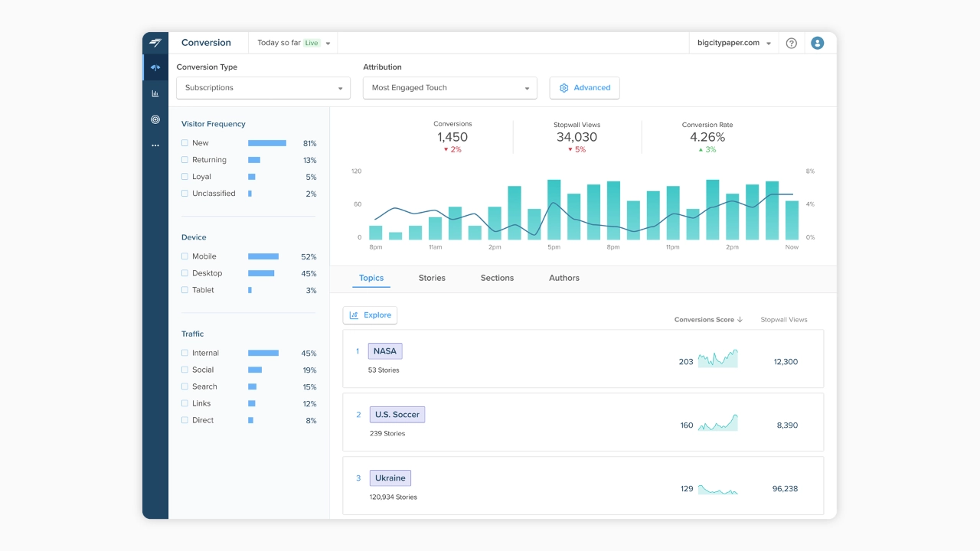Switch to the Stories tab
Screen dimensions: 980x551
(x=432, y=278)
